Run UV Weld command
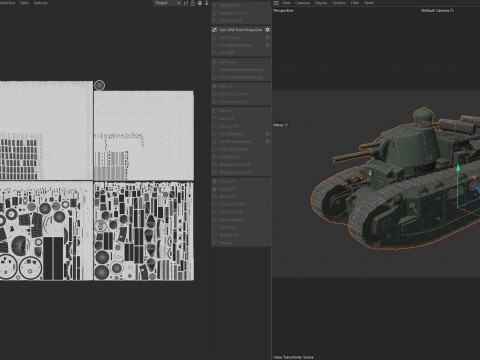 (241, 53)
